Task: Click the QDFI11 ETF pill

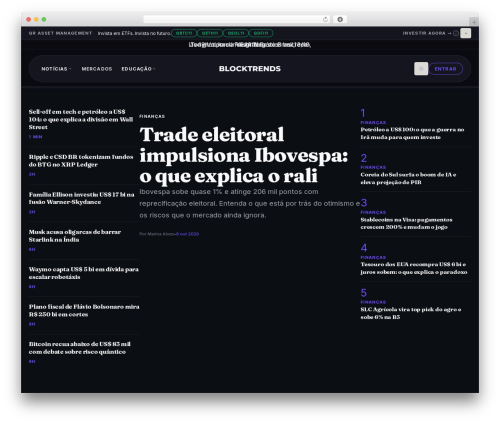Action: [261, 33]
